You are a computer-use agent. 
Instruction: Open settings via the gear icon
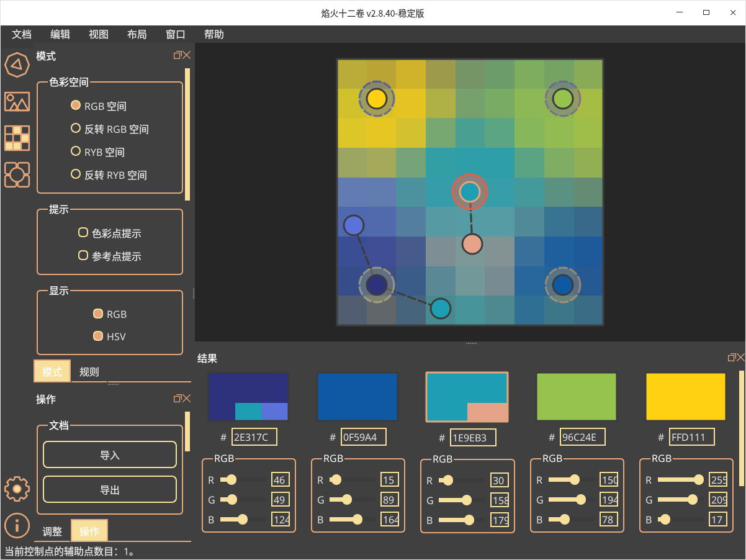17,489
